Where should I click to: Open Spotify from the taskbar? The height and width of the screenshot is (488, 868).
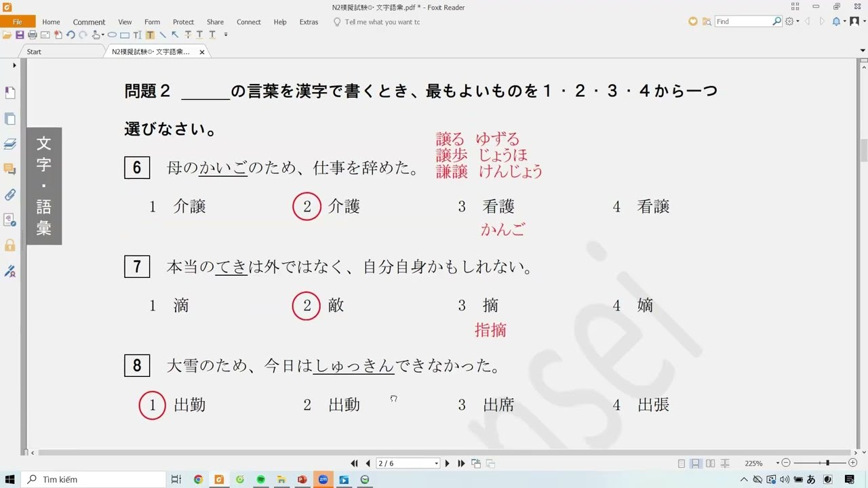click(260, 479)
